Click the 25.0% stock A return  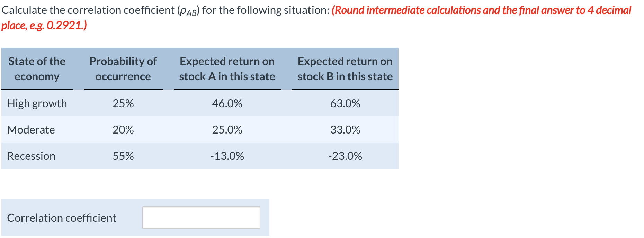click(x=227, y=130)
